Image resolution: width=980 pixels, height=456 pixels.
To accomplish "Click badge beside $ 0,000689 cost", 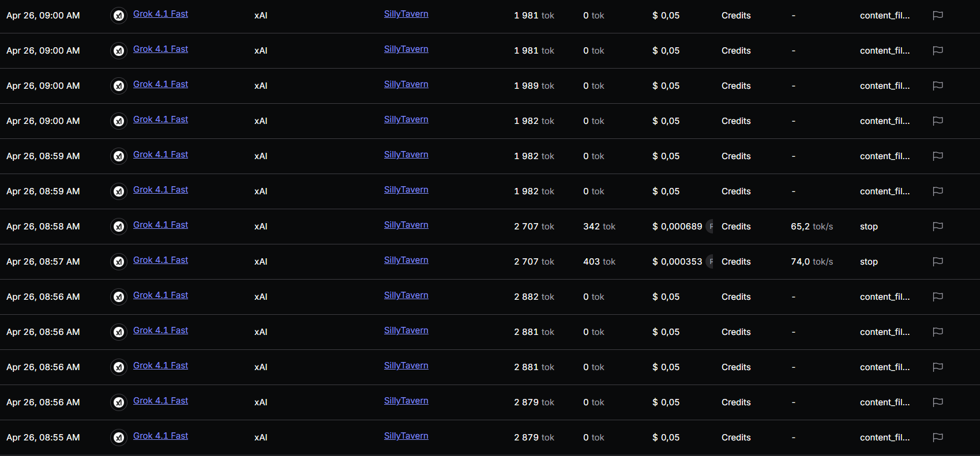I will point(710,227).
